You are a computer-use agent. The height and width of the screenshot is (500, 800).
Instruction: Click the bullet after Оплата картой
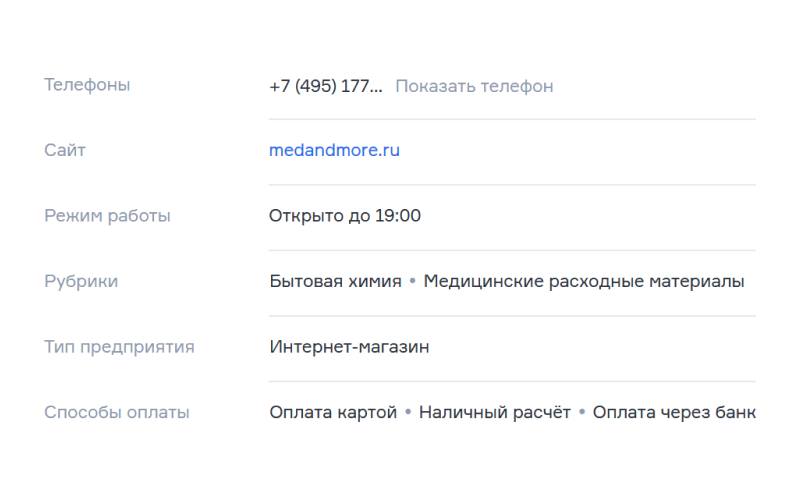pos(408,412)
